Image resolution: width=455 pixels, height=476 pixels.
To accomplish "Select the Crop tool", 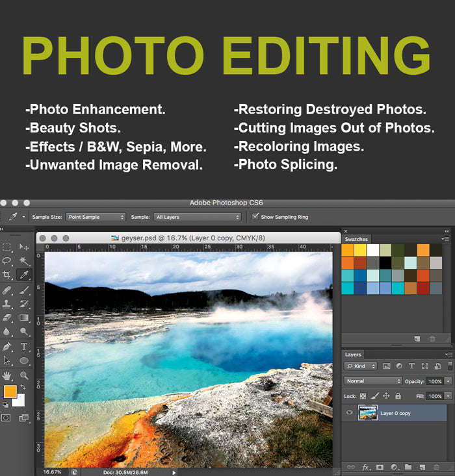I will 7,275.
